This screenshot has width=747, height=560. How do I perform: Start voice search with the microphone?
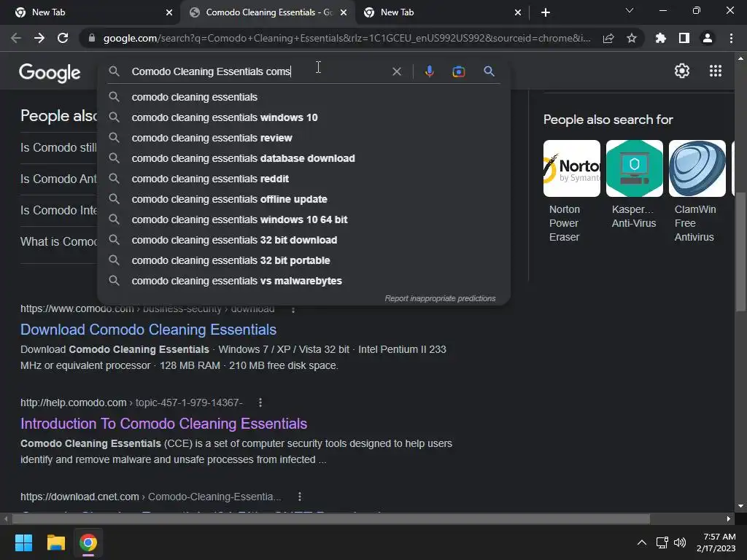[429, 71]
